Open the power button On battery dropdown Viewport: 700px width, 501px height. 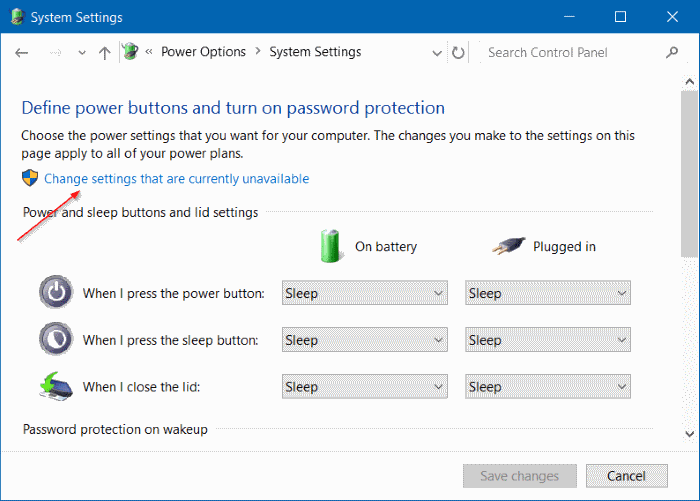click(364, 293)
